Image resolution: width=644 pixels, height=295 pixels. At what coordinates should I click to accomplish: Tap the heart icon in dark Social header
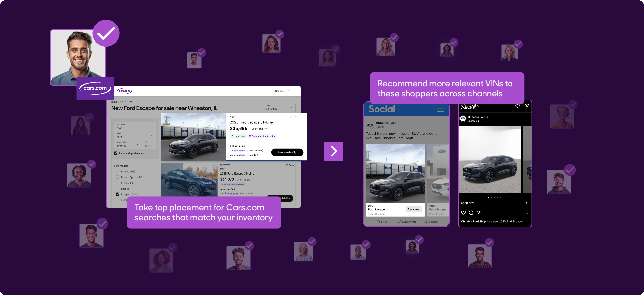click(x=517, y=106)
